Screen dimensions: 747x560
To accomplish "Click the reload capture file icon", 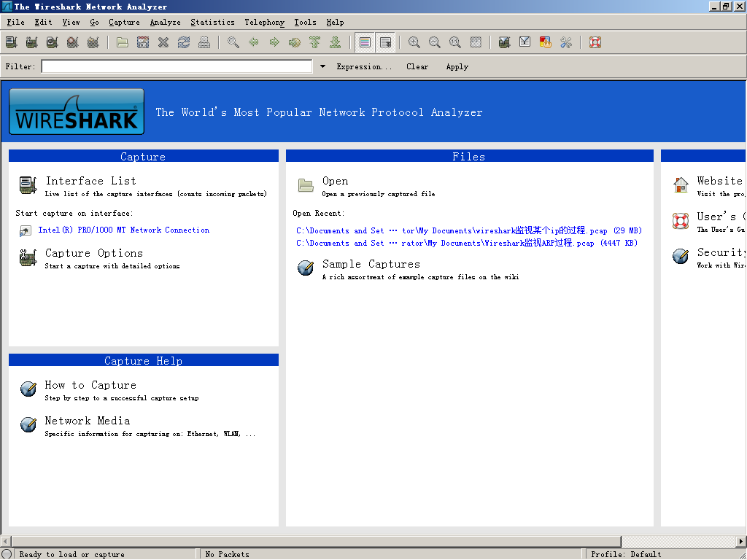I will (184, 42).
